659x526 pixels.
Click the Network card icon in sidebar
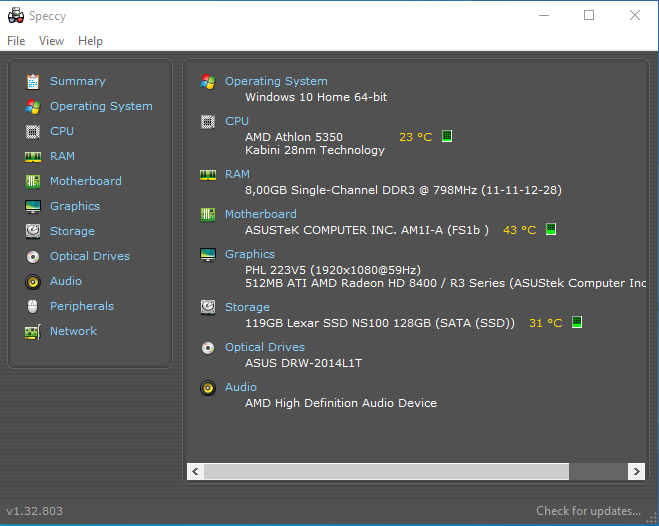point(33,332)
